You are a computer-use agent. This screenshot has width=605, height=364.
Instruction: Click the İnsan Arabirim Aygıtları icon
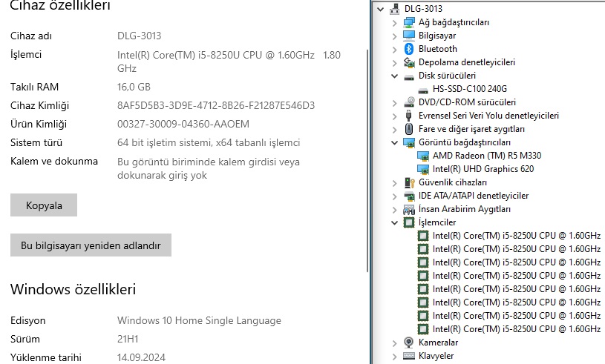click(409, 209)
